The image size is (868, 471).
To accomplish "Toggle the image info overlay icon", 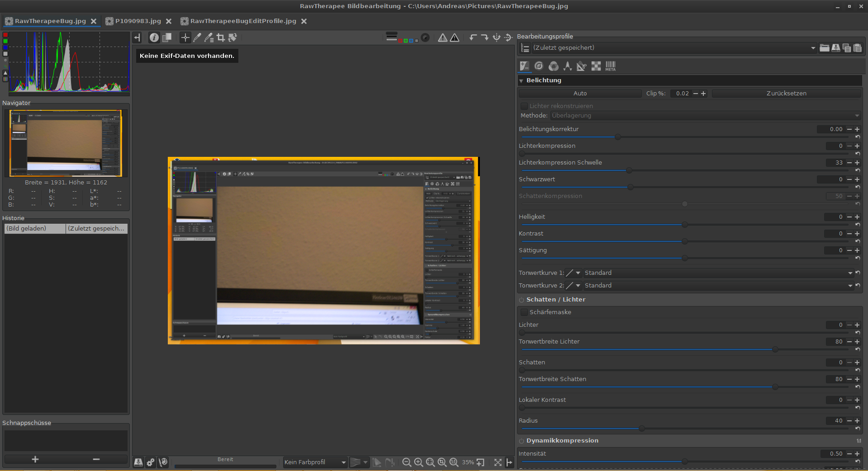I will [x=154, y=38].
